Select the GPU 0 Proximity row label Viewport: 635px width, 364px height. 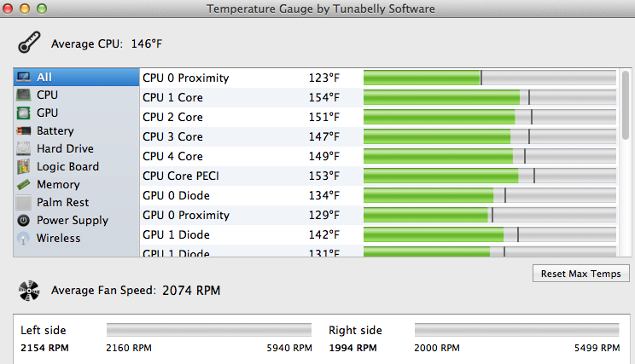[186, 215]
